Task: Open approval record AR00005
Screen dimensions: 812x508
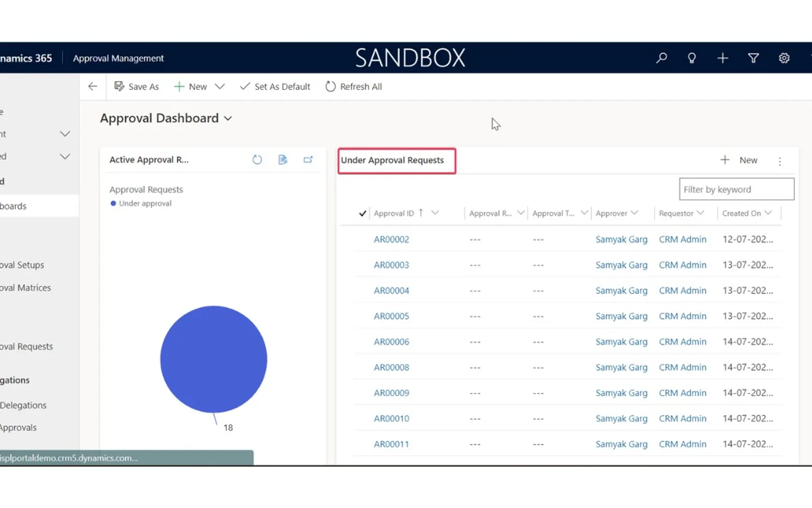Action: click(x=391, y=316)
